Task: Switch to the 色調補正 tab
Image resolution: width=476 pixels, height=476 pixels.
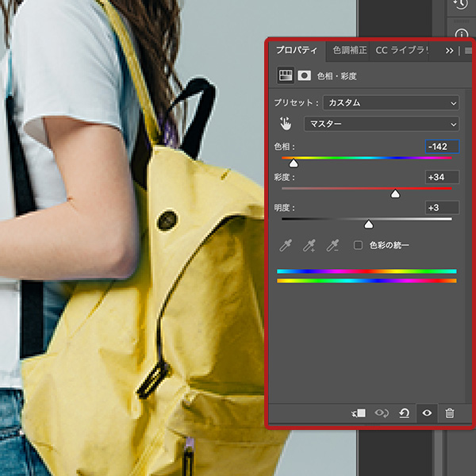Action: click(349, 50)
